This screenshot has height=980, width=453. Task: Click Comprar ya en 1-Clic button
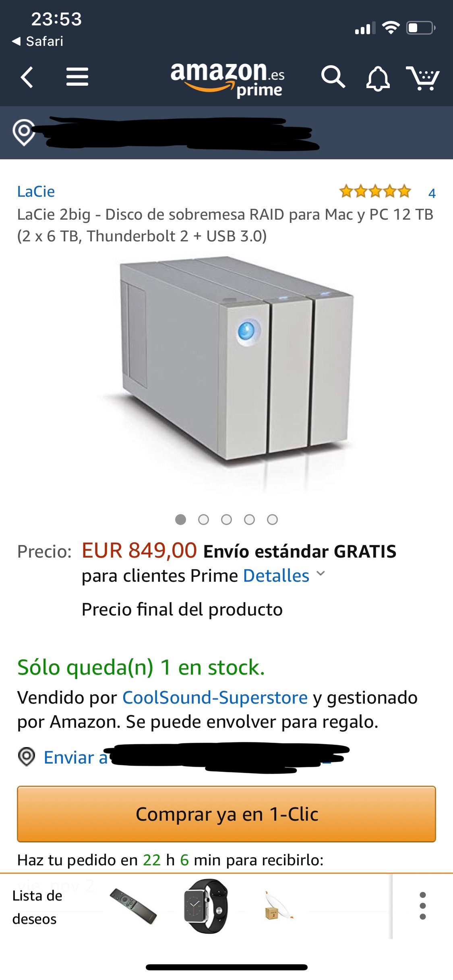(x=226, y=814)
